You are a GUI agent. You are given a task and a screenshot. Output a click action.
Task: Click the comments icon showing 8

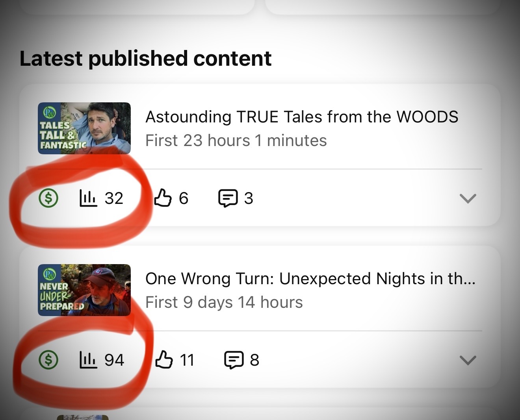(x=234, y=360)
